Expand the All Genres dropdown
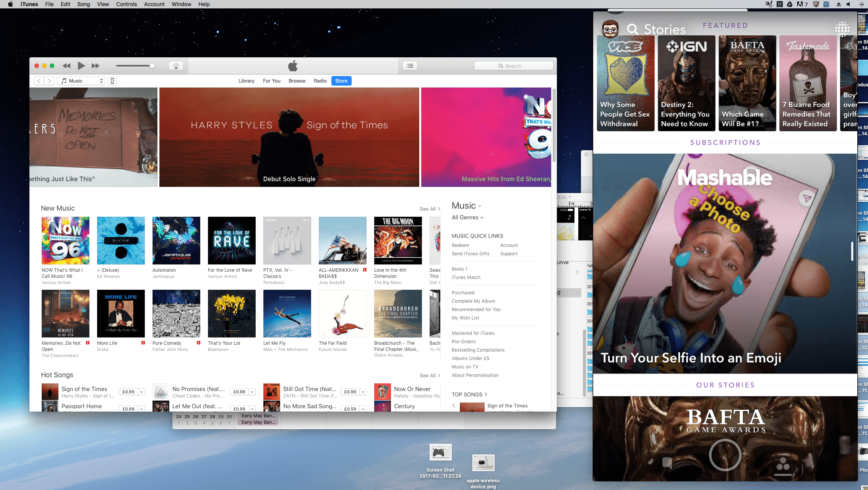This screenshot has height=490, width=868. [467, 217]
